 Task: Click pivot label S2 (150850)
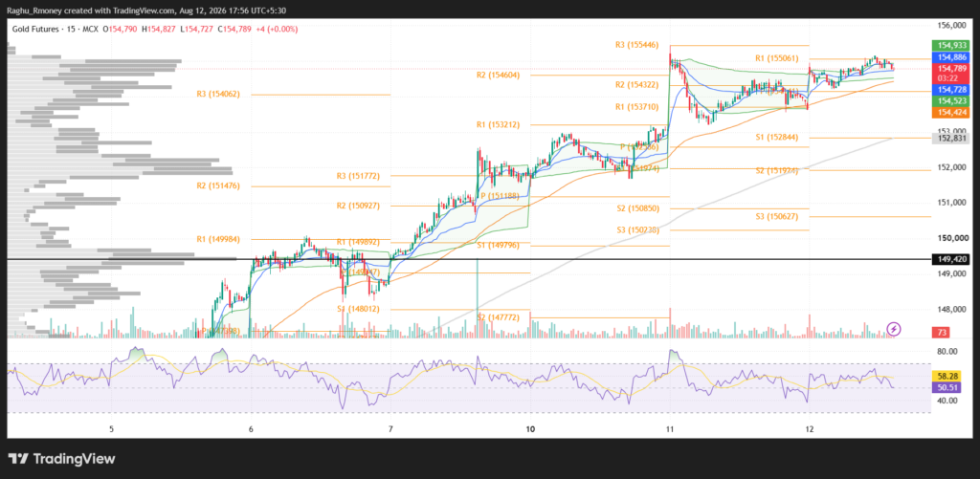(x=636, y=208)
